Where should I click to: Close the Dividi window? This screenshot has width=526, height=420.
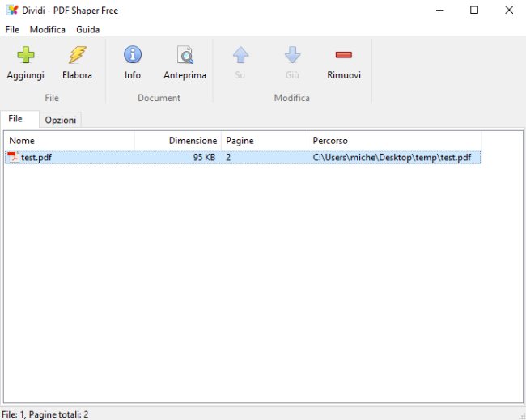(x=509, y=10)
